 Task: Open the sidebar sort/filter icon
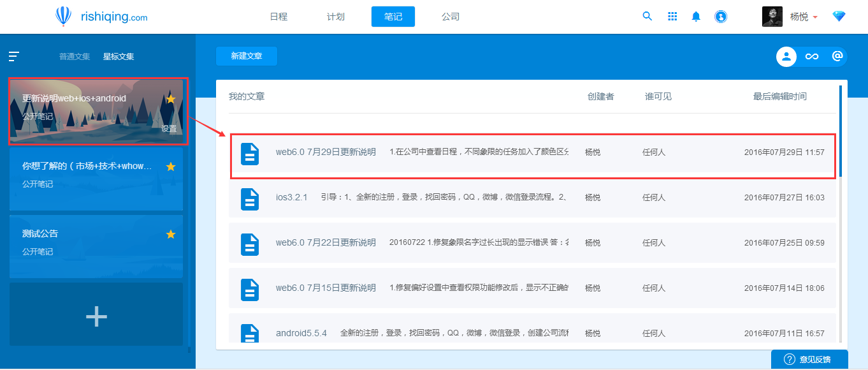point(13,56)
